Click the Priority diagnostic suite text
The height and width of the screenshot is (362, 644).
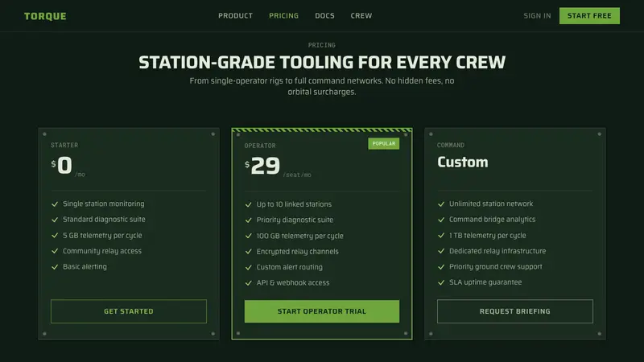coord(295,220)
